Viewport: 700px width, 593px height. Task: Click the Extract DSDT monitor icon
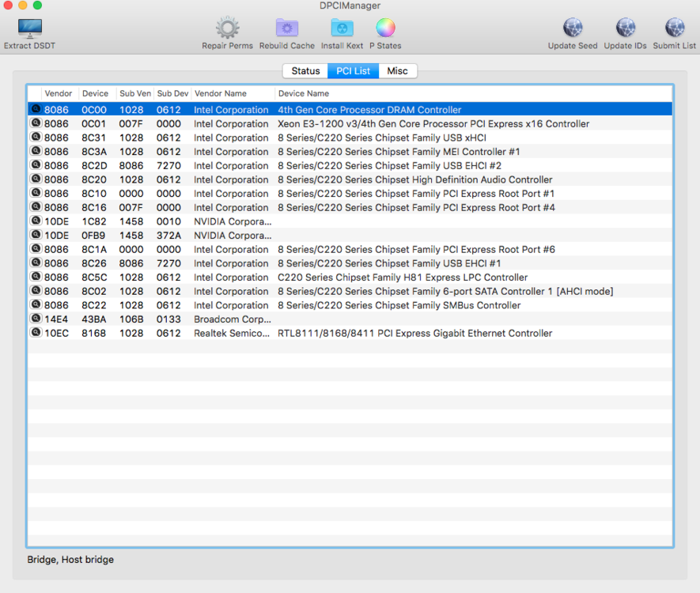tap(29, 28)
